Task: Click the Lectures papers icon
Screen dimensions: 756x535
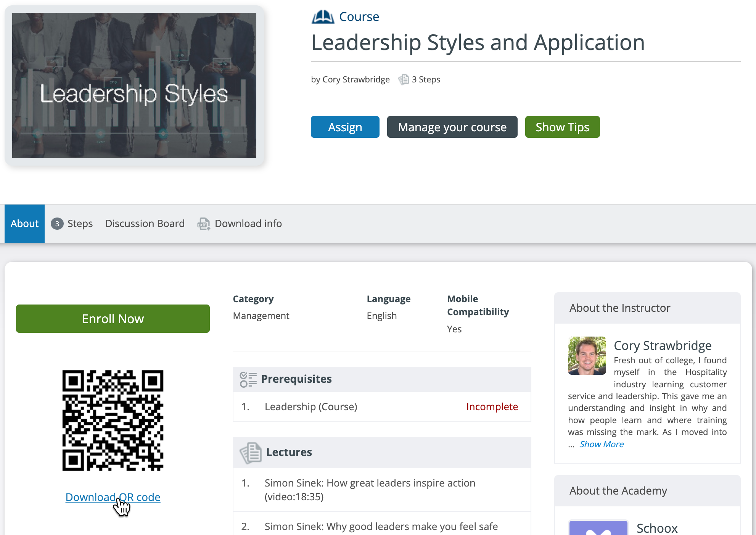Action: point(250,452)
